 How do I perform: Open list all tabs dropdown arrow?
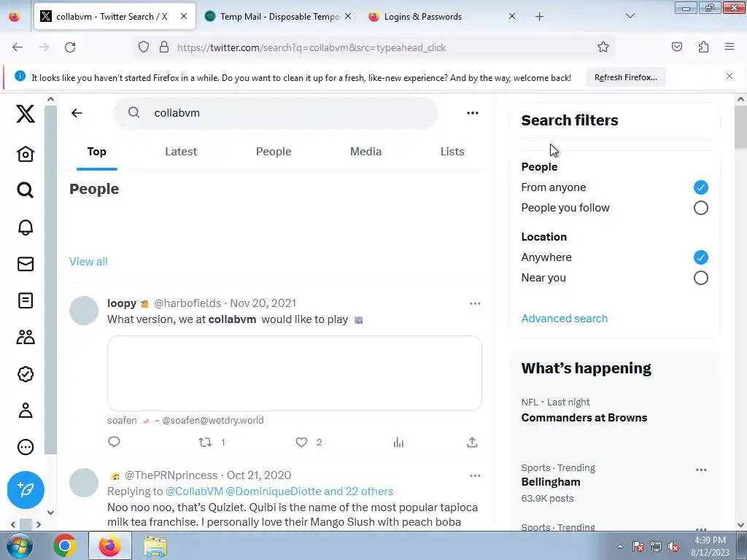[x=630, y=16]
